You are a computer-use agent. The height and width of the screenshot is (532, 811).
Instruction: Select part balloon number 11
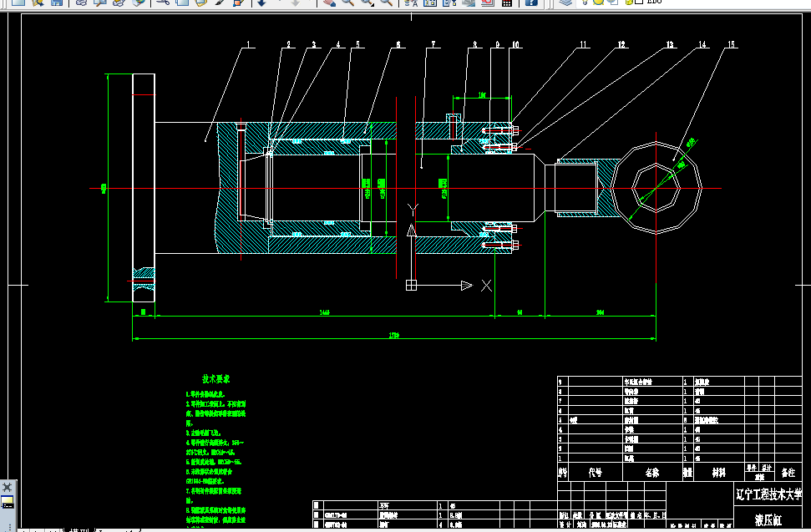[584, 44]
